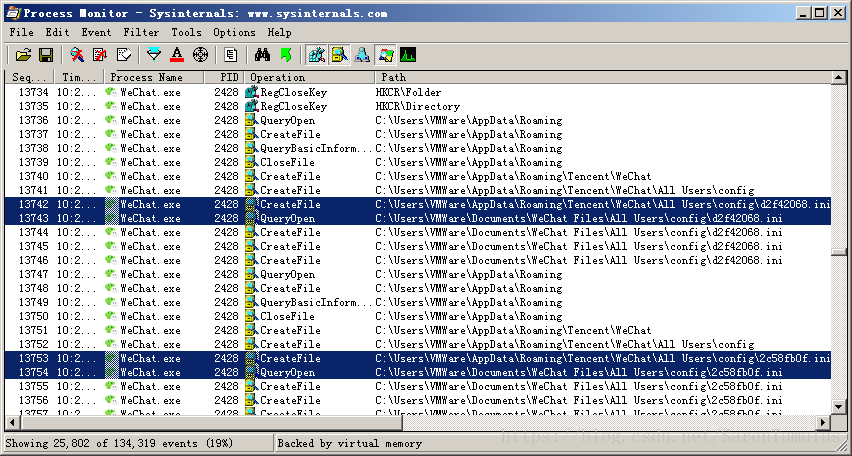Open a saved log with the folder icon

23,55
